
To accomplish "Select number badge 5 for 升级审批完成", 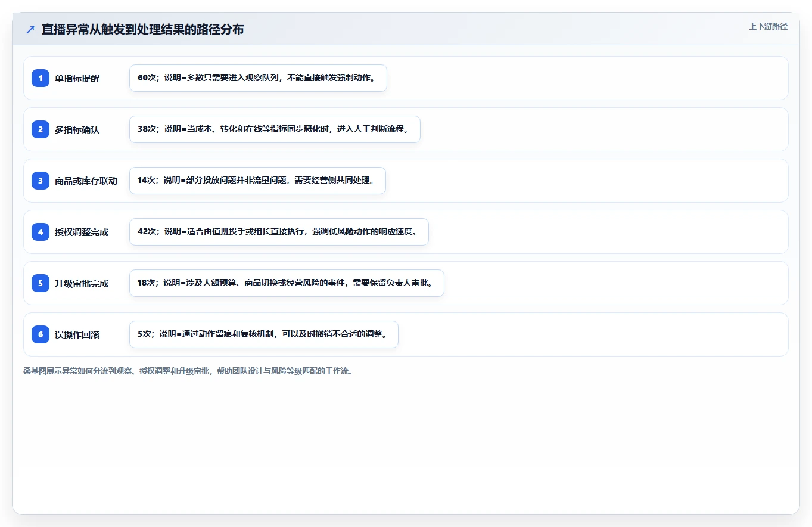I will point(41,283).
